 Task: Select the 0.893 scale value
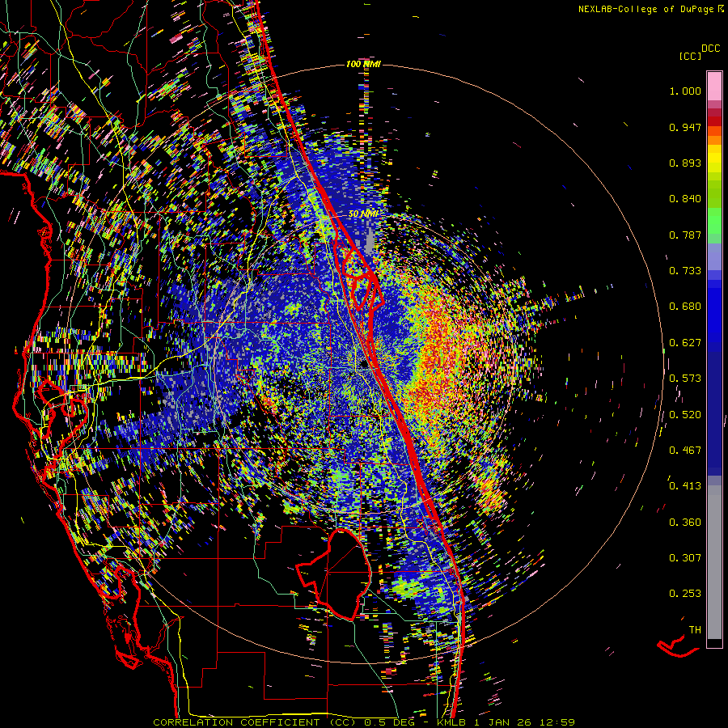(x=685, y=163)
